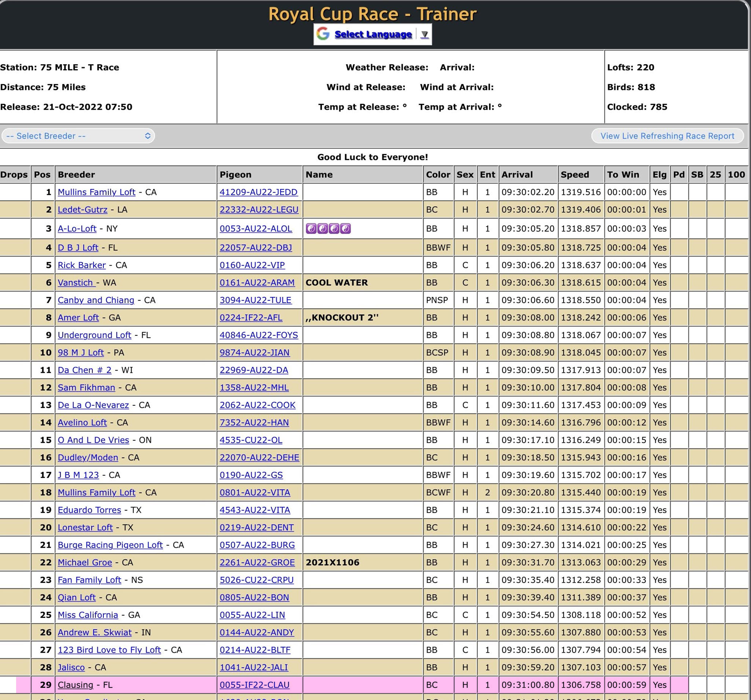Open 98 M J Loft breeder link
The width and height of the screenshot is (751, 700).
point(81,352)
